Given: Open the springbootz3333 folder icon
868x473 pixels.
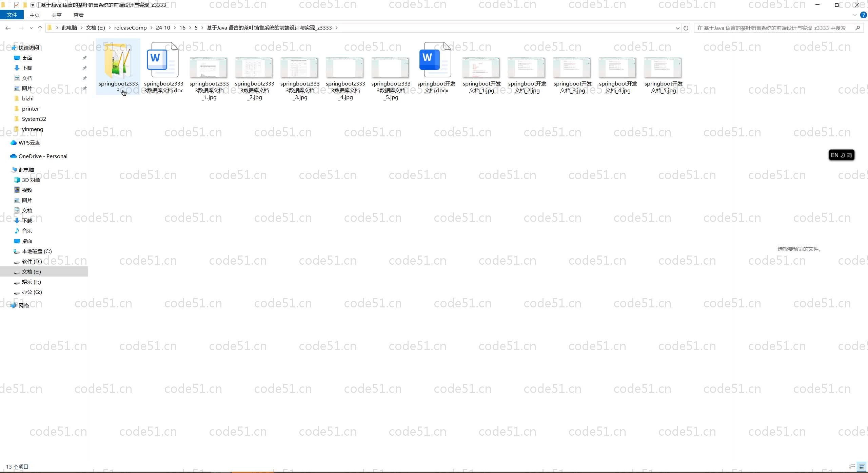Looking at the screenshot, I should (118, 61).
